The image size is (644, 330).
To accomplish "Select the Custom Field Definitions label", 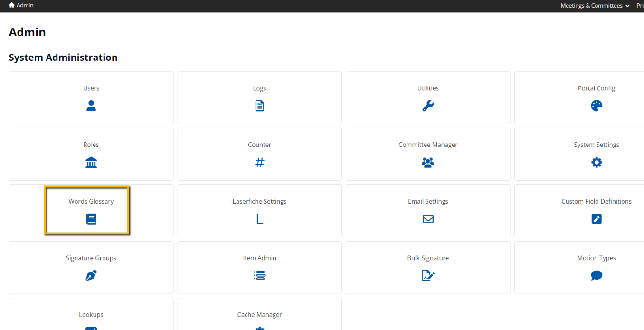I will [x=597, y=201].
